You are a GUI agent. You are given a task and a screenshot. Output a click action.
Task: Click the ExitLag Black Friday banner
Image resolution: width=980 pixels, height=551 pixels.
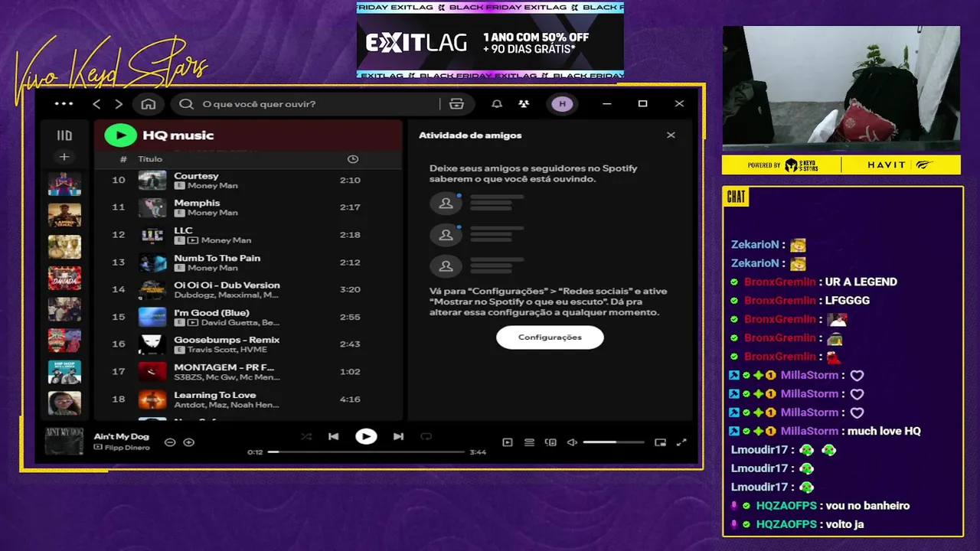[x=490, y=40]
